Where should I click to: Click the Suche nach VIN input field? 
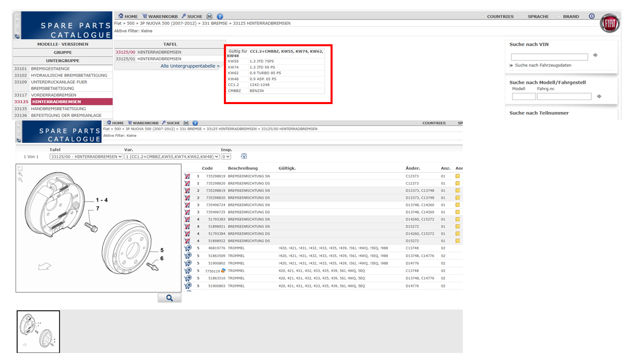[549, 57]
